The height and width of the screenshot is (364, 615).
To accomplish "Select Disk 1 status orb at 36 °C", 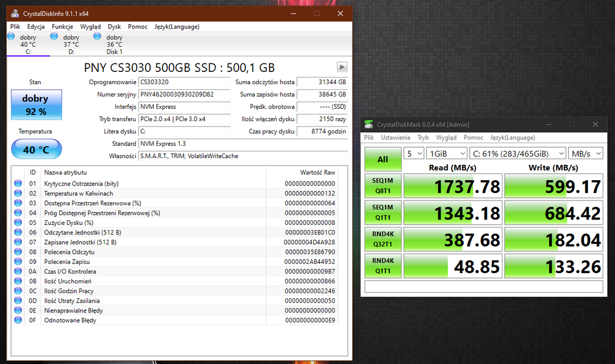I will 97,36.
